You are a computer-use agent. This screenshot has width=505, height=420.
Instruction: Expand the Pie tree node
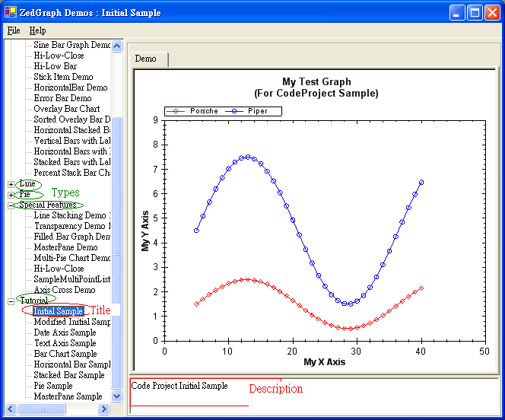[x=11, y=196]
